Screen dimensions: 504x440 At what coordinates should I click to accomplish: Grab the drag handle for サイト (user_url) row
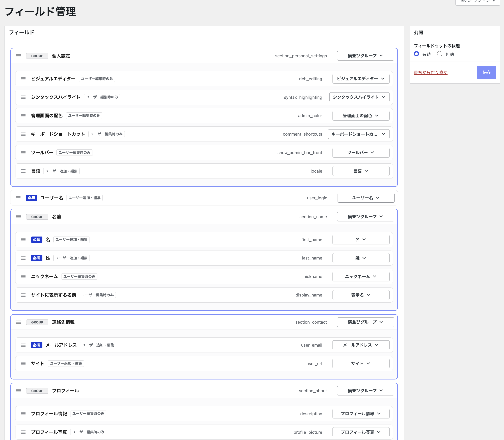click(x=23, y=363)
